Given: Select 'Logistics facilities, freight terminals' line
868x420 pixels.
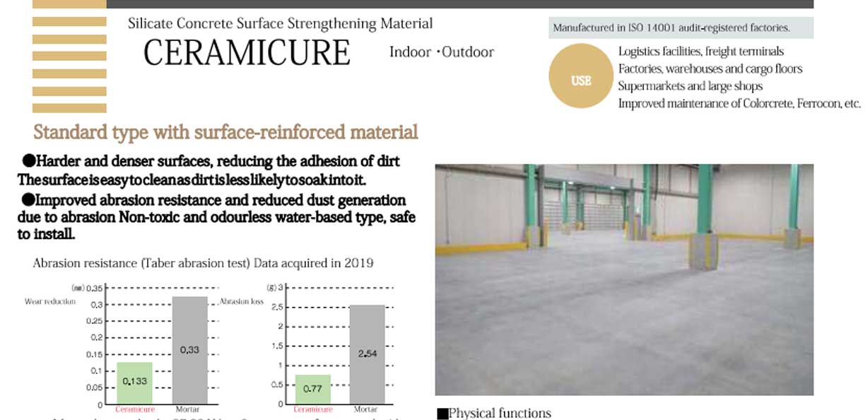Looking at the screenshot, I should click(700, 52).
